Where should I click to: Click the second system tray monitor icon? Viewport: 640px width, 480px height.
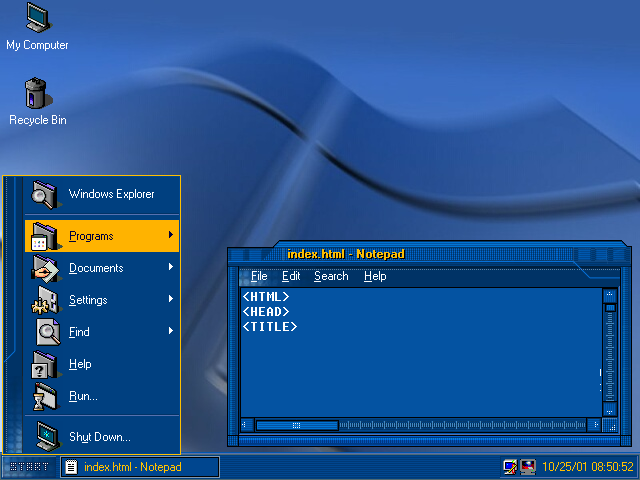coord(528,467)
